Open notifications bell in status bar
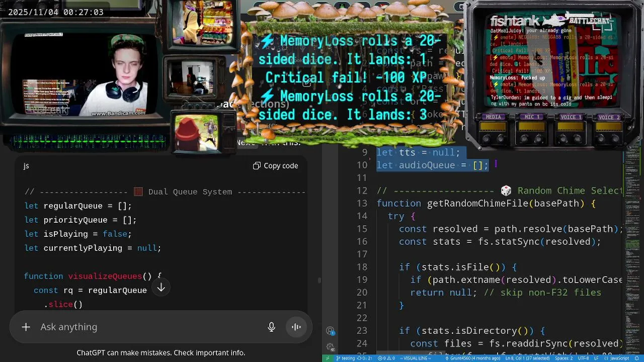Image resolution: width=644 pixels, height=362 pixels. click(637, 358)
